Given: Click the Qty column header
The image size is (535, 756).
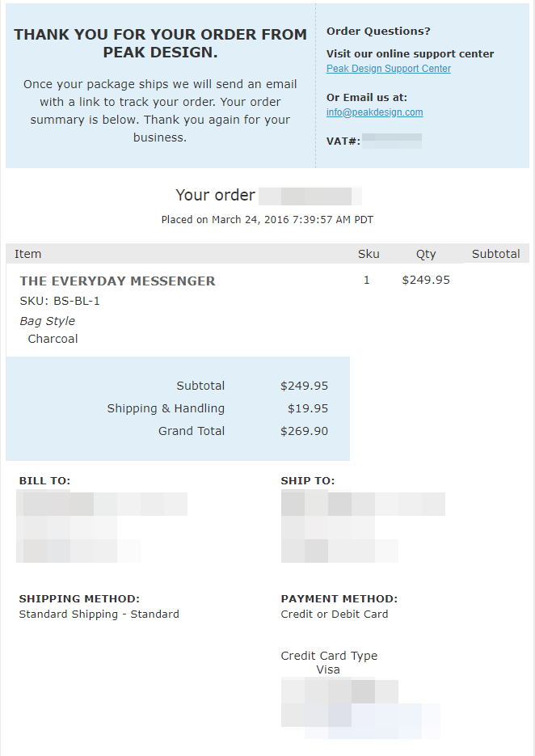Looking at the screenshot, I should [426, 254].
